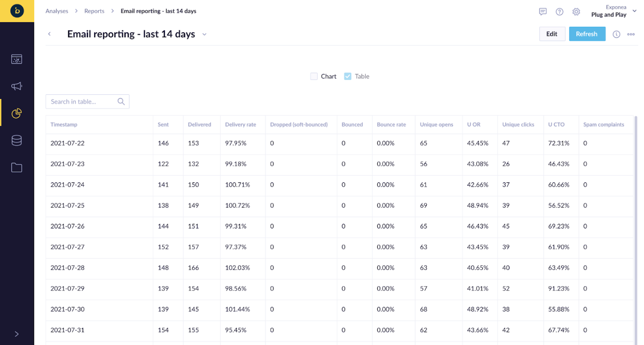Open the help question mark icon

click(x=560, y=11)
